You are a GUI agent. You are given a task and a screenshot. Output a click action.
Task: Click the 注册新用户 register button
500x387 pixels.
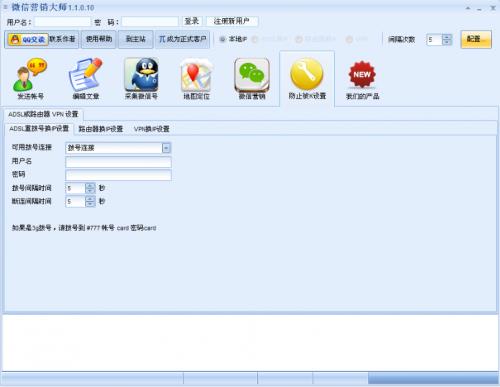[x=232, y=21]
